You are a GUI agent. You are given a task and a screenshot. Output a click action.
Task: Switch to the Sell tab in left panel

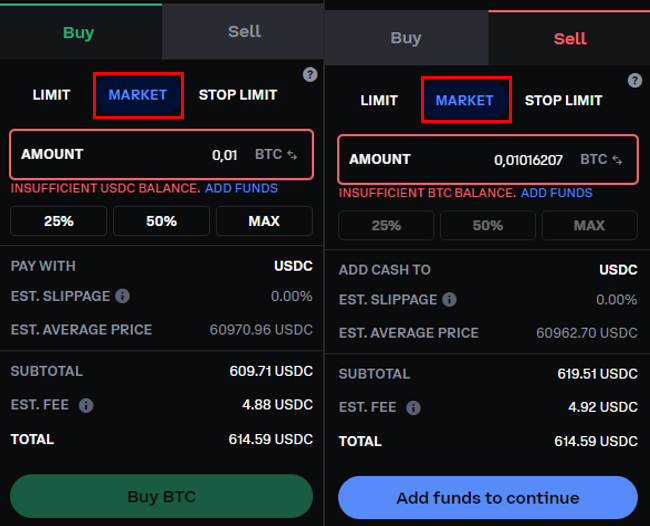244,32
